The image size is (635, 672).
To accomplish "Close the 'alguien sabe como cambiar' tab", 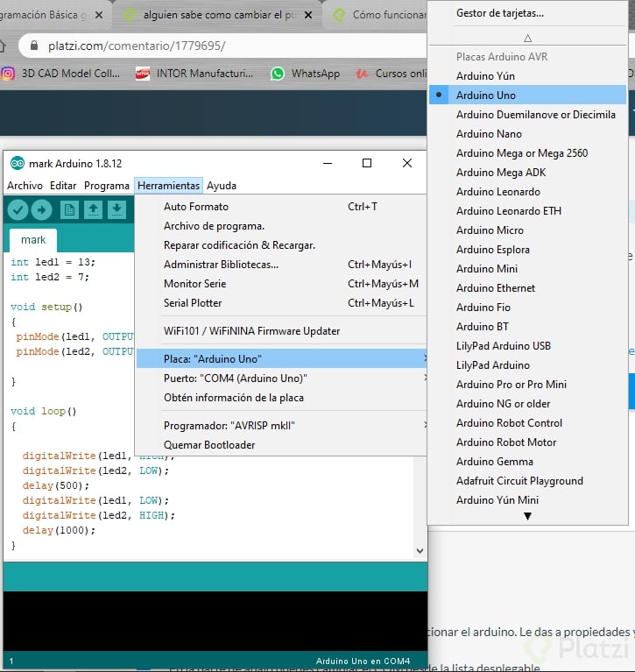I will pyautogui.click(x=308, y=15).
